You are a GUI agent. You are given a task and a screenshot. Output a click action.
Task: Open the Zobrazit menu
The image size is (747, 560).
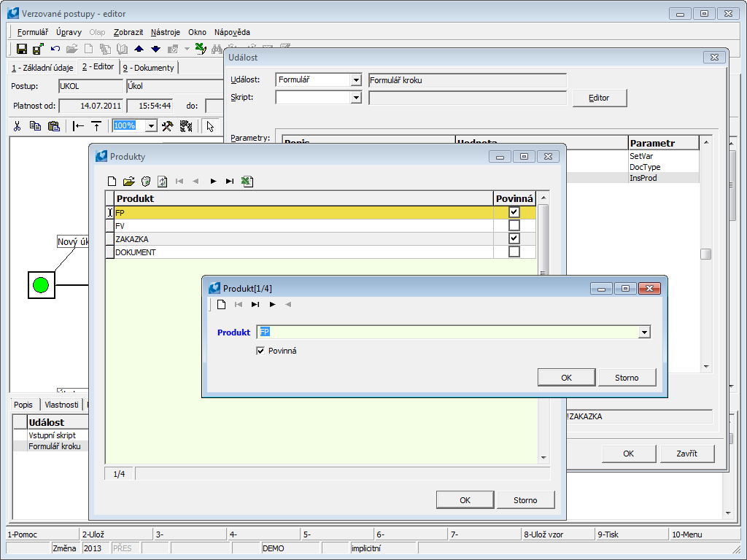128,32
